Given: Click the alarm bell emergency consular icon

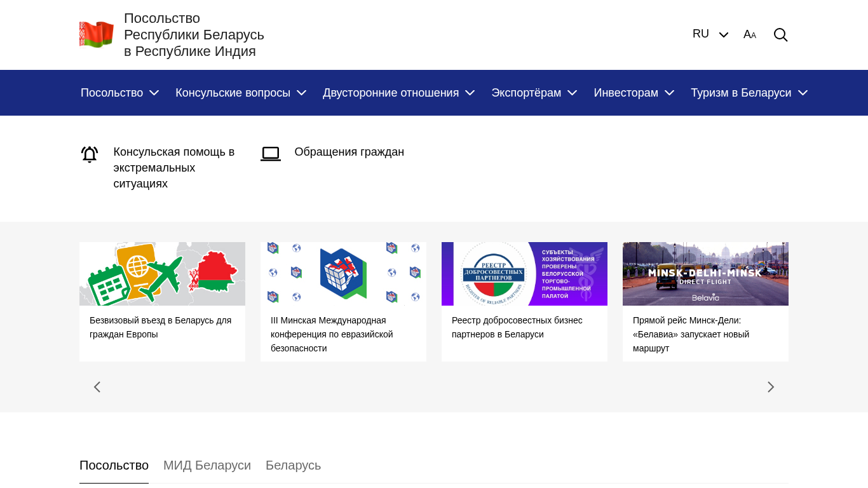Looking at the screenshot, I should pos(90,154).
